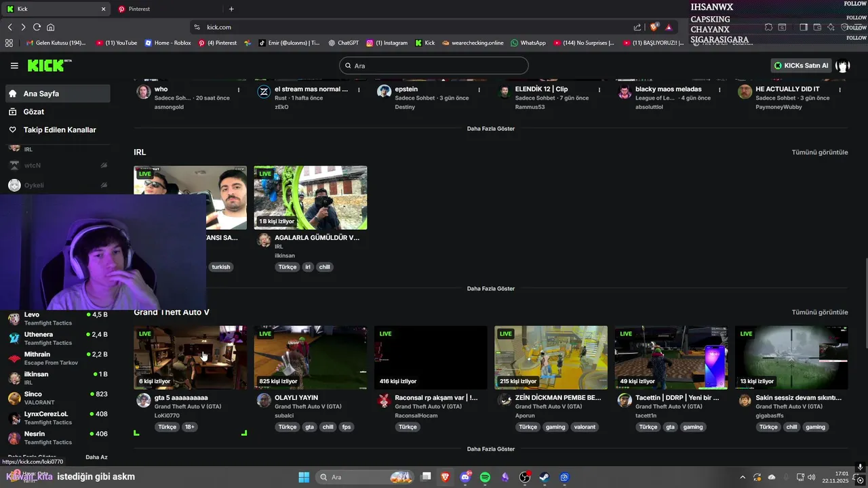Viewport: 868px width, 488px height.
Task: Open the Tacettin DDRP stream thumbnail
Action: click(x=671, y=358)
